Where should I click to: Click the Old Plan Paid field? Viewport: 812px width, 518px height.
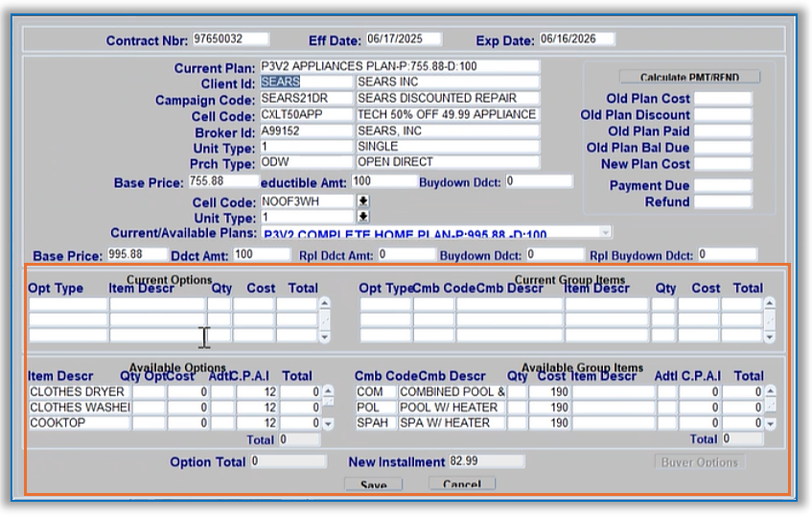pyautogui.click(x=723, y=131)
